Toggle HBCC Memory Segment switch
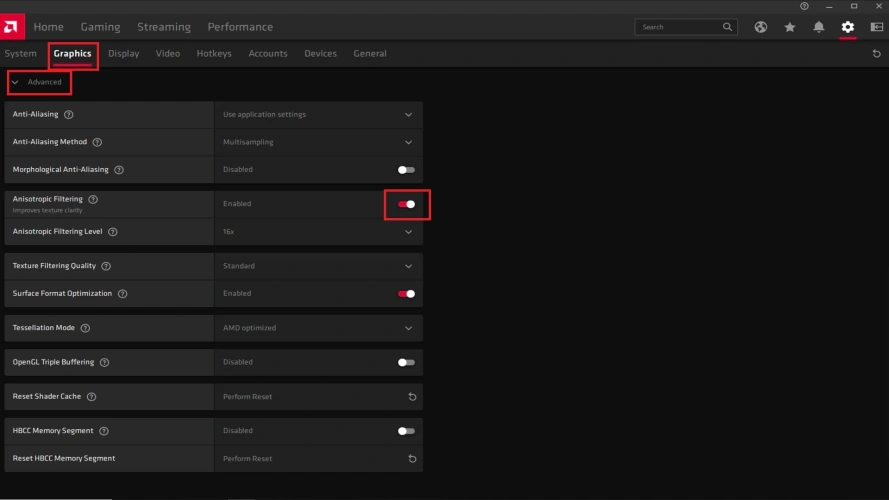 click(x=406, y=431)
